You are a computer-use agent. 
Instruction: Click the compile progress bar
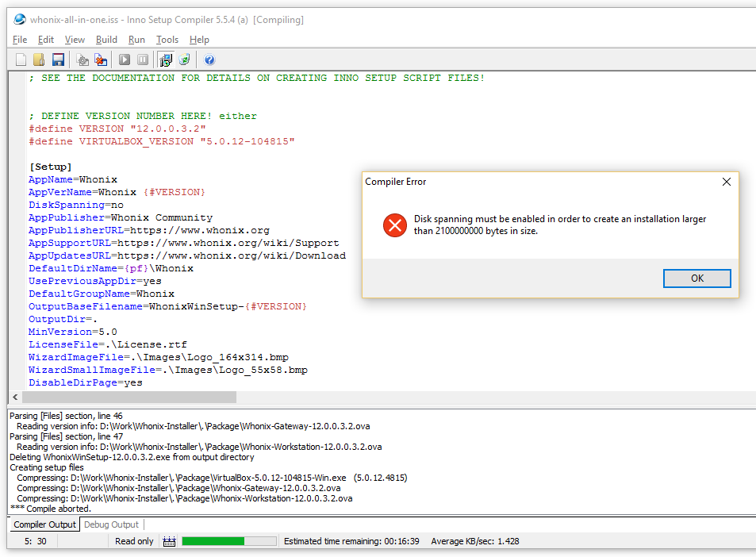click(229, 541)
